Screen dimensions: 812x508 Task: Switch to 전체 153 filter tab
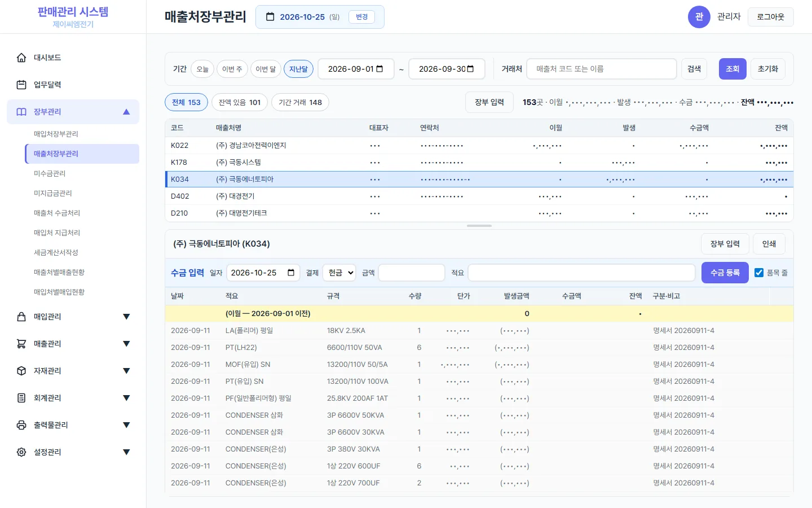(186, 102)
